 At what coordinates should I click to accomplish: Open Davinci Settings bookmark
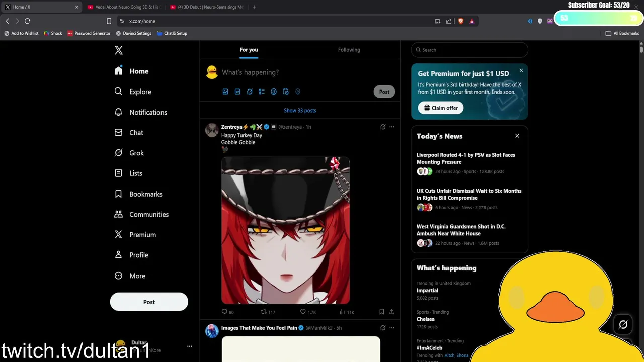pyautogui.click(x=133, y=33)
